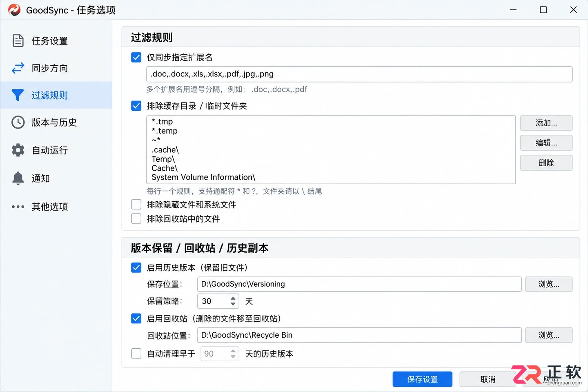Click the 保存设置 button
The width and height of the screenshot is (588, 392).
[423, 379]
